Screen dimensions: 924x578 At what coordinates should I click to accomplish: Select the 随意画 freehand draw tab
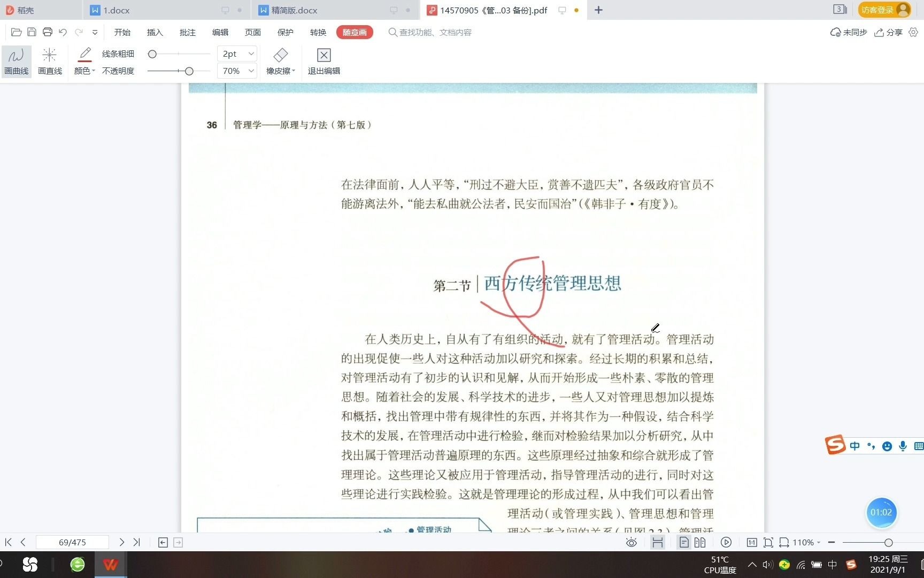[355, 33]
